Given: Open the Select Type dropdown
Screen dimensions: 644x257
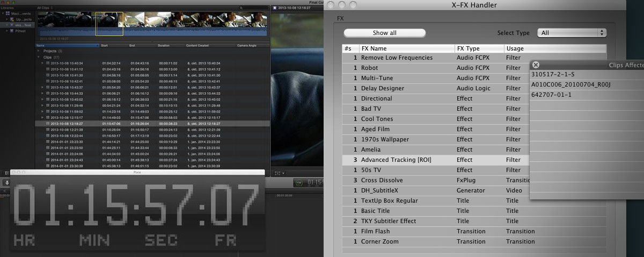Looking at the screenshot, I should click(x=572, y=33).
